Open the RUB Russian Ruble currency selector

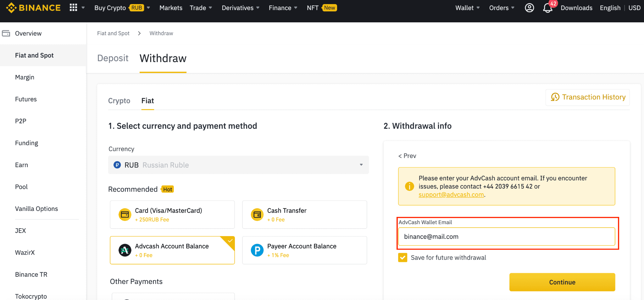click(x=238, y=165)
